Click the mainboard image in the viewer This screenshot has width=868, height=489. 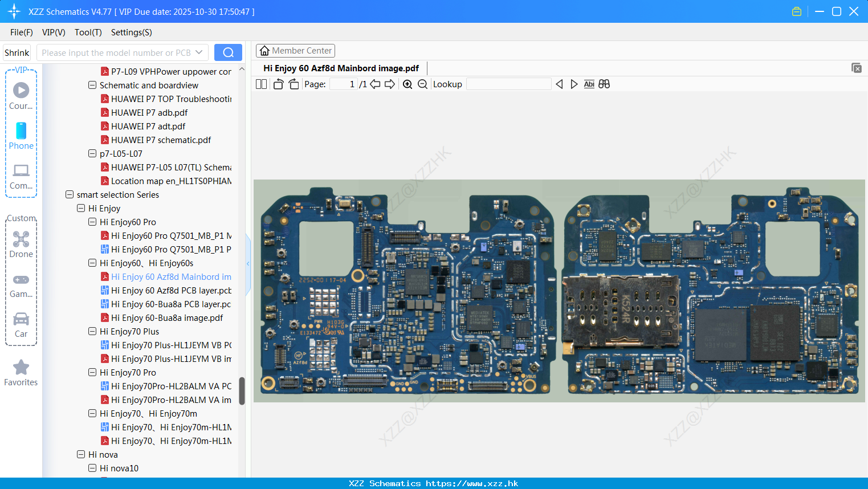point(559,291)
